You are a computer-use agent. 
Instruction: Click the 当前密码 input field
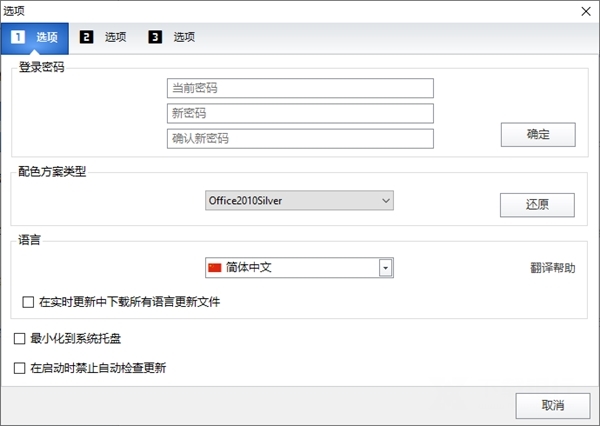[300, 88]
